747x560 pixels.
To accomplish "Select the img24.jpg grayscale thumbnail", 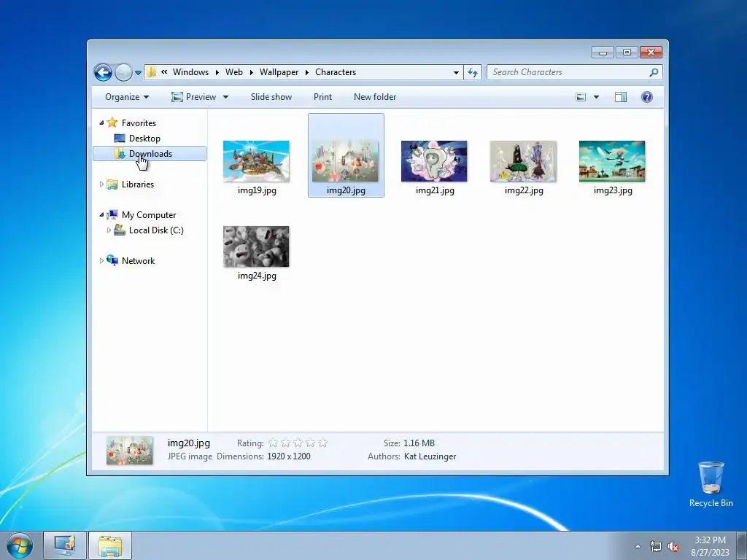I will click(x=256, y=246).
